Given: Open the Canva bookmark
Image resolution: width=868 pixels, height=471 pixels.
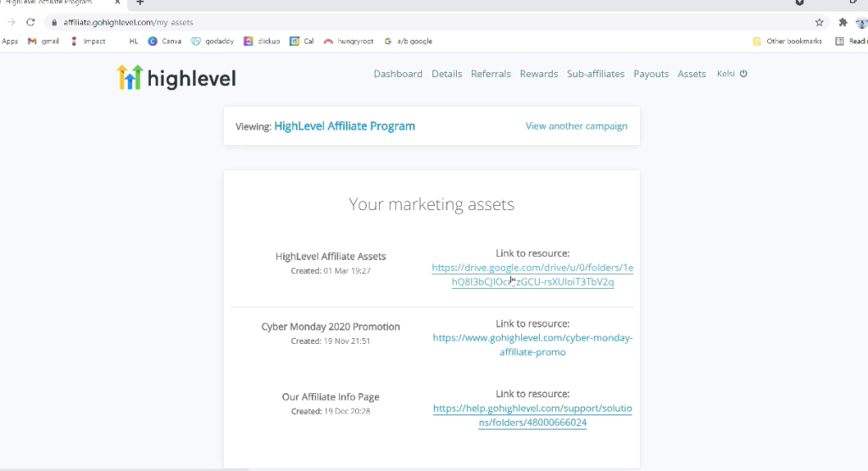Looking at the screenshot, I should click(x=165, y=42).
